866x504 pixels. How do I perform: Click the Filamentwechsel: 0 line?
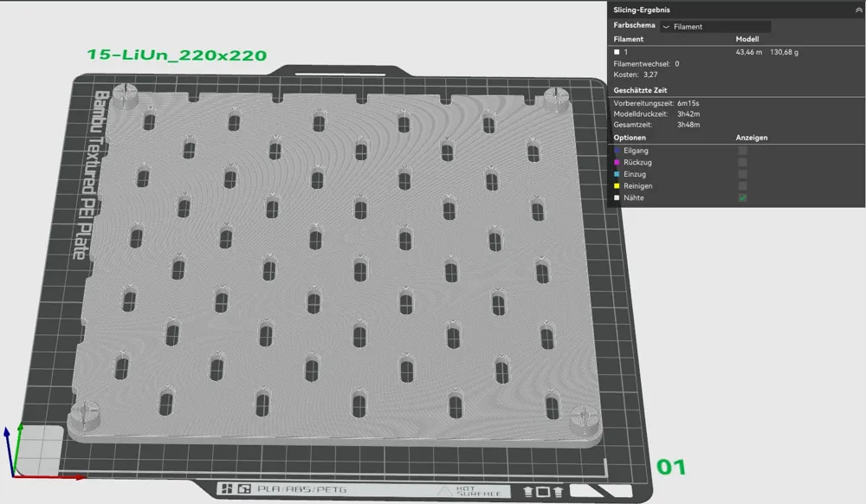[646, 64]
